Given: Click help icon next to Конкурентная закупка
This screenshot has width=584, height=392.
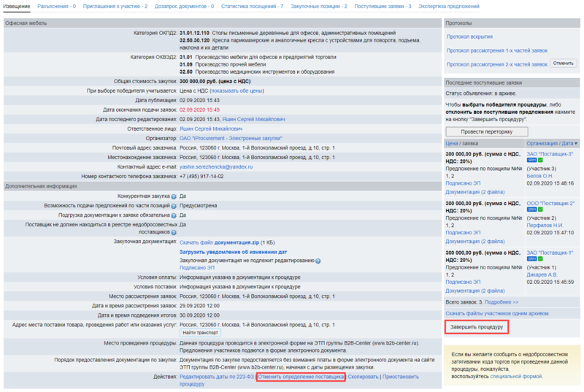Looking at the screenshot, I should click(x=174, y=196).
